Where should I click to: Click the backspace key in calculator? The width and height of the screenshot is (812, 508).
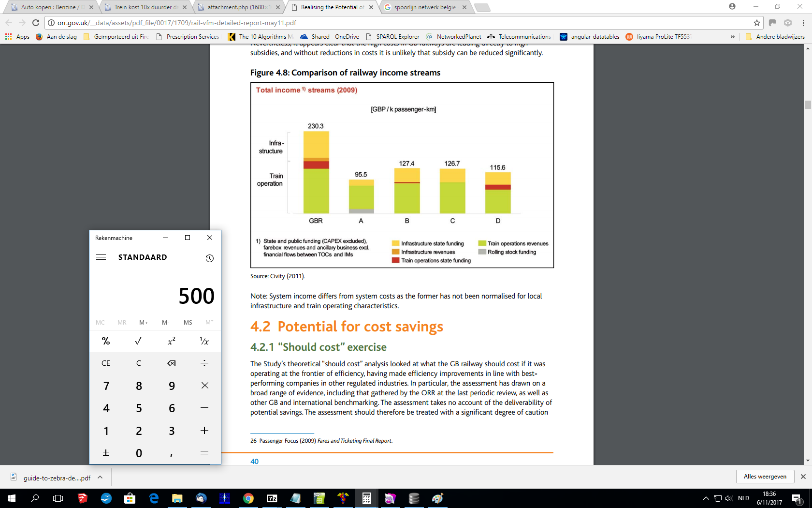click(172, 363)
